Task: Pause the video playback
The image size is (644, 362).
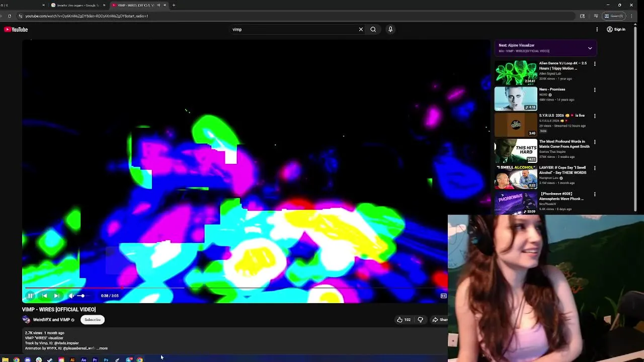Action: tap(30, 296)
